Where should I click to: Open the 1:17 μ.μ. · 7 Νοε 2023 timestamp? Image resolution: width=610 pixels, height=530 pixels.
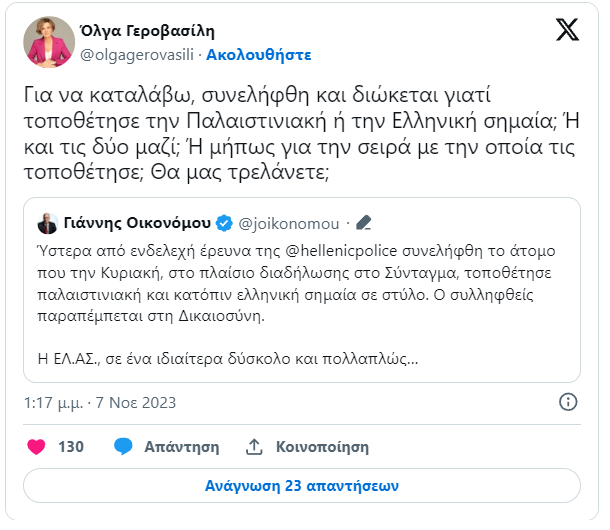100,403
